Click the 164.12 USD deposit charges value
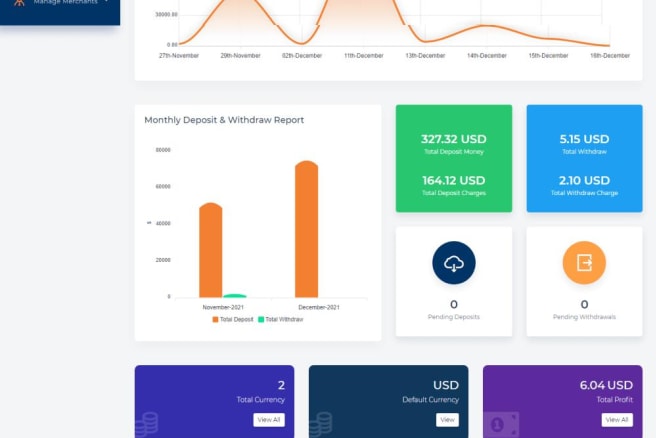Screen dimensions: 656x438 (454, 180)
